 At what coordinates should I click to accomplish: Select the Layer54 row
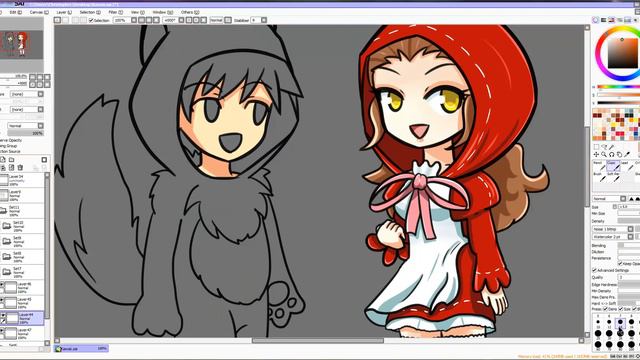click(x=22, y=180)
